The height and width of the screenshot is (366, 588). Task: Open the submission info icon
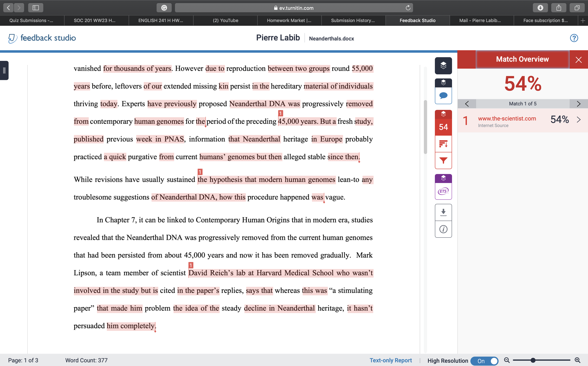tap(443, 229)
